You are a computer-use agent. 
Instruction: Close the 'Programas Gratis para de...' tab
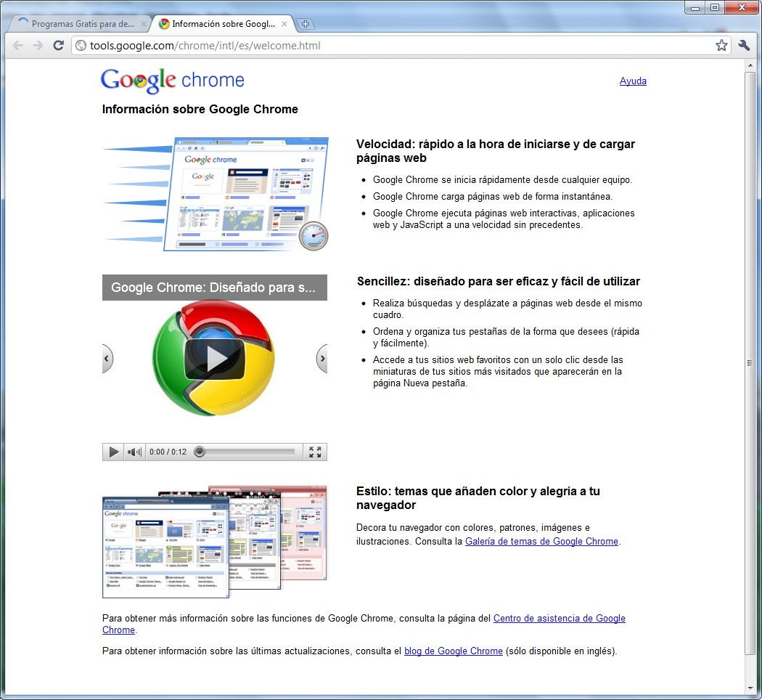point(144,24)
